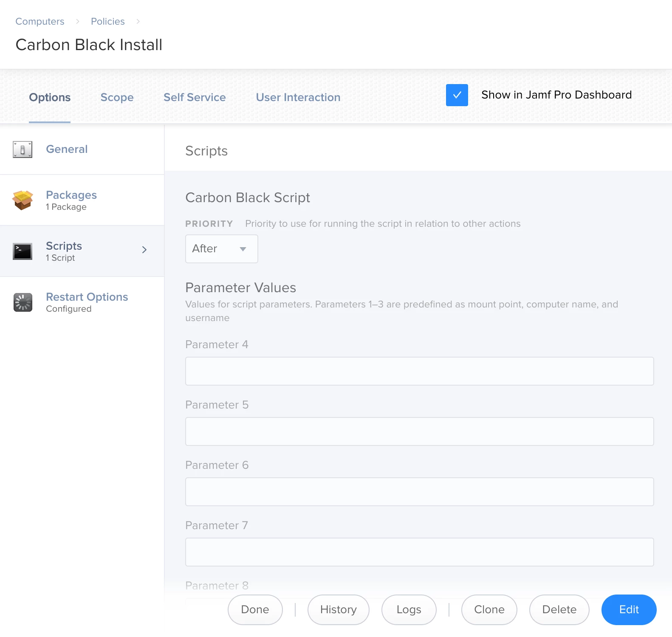The height and width of the screenshot is (637, 672).
Task: Click the '1 Script' subtitle text
Action: [60, 258]
